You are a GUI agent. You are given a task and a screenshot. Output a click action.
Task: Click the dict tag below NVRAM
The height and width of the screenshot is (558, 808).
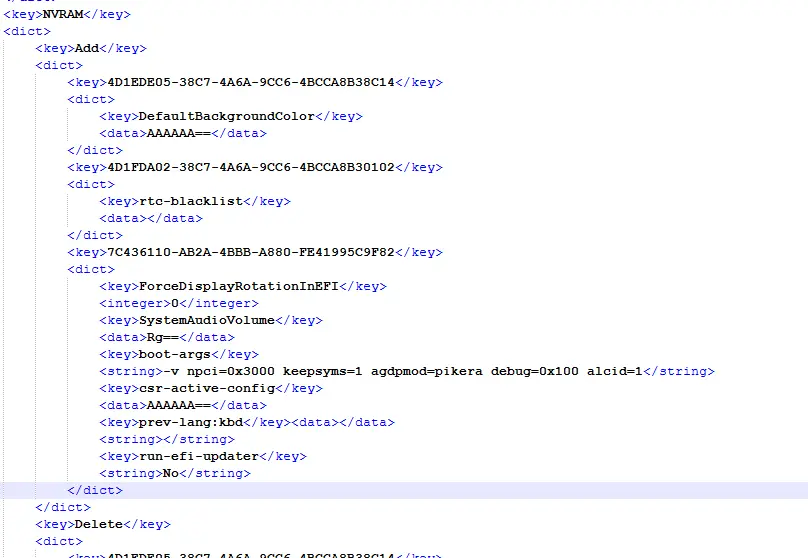point(27,31)
